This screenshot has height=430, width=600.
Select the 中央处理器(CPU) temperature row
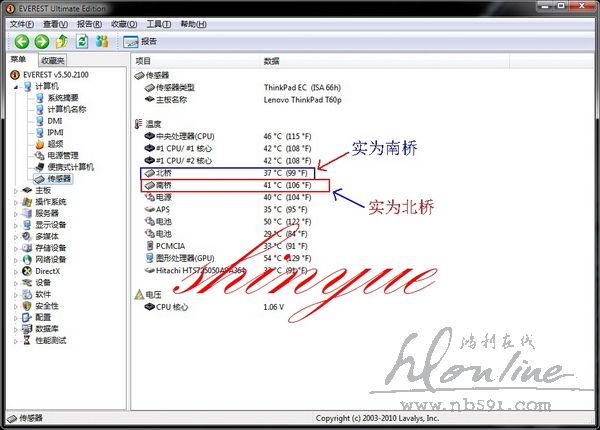[x=228, y=136]
